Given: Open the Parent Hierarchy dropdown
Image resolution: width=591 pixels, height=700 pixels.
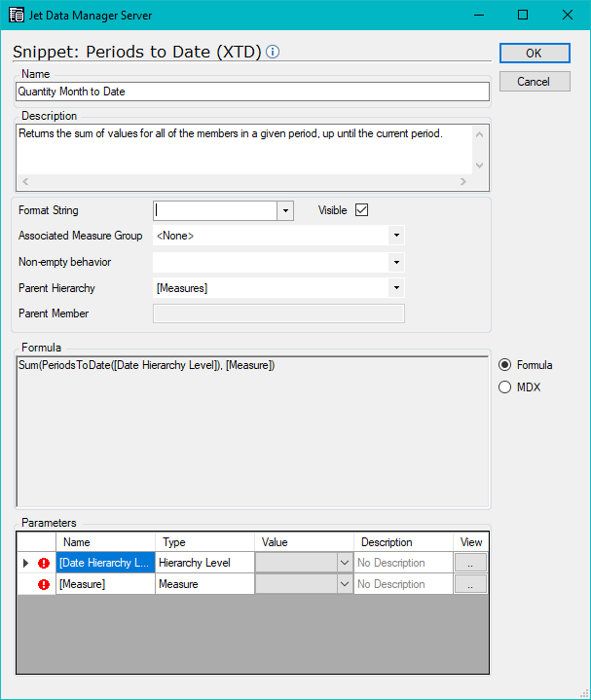Looking at the screenshot, I should coord(396,288).
